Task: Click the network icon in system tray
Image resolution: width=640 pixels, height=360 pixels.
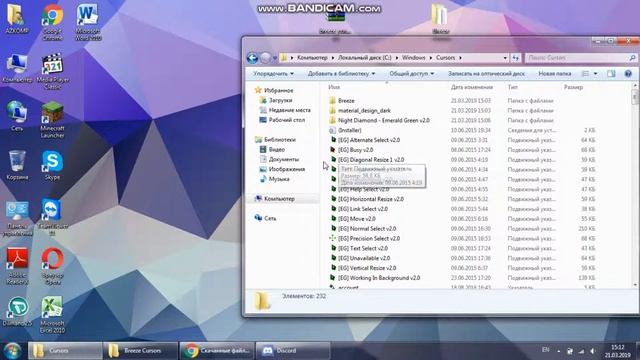Action: (581, 351)
